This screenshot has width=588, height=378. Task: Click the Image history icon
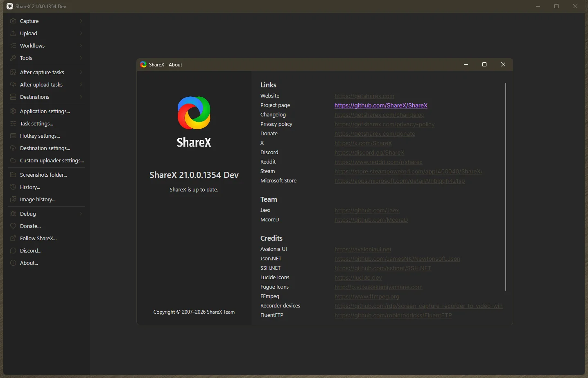pyautogui.click(x=13, y=199)
